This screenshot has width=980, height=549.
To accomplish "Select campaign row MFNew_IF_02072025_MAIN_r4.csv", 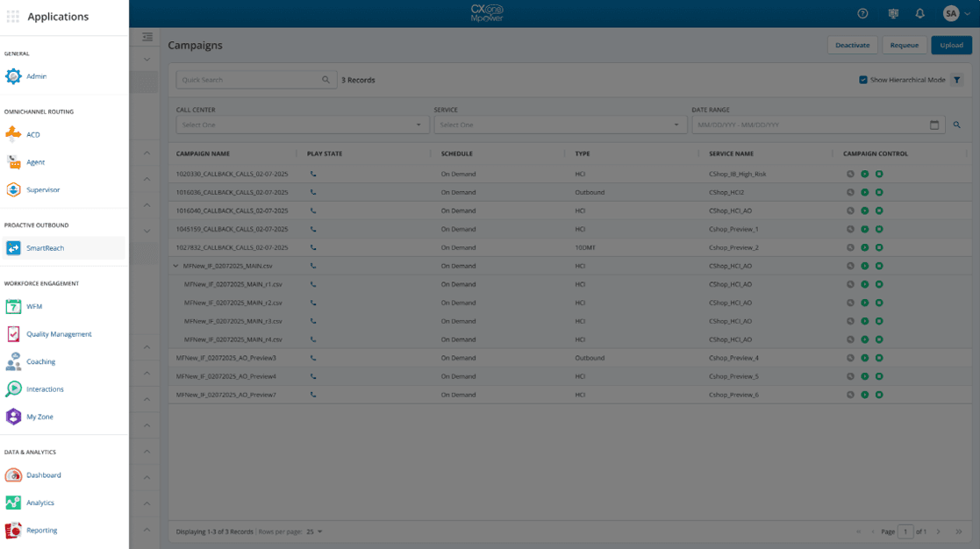I will 569,339.
